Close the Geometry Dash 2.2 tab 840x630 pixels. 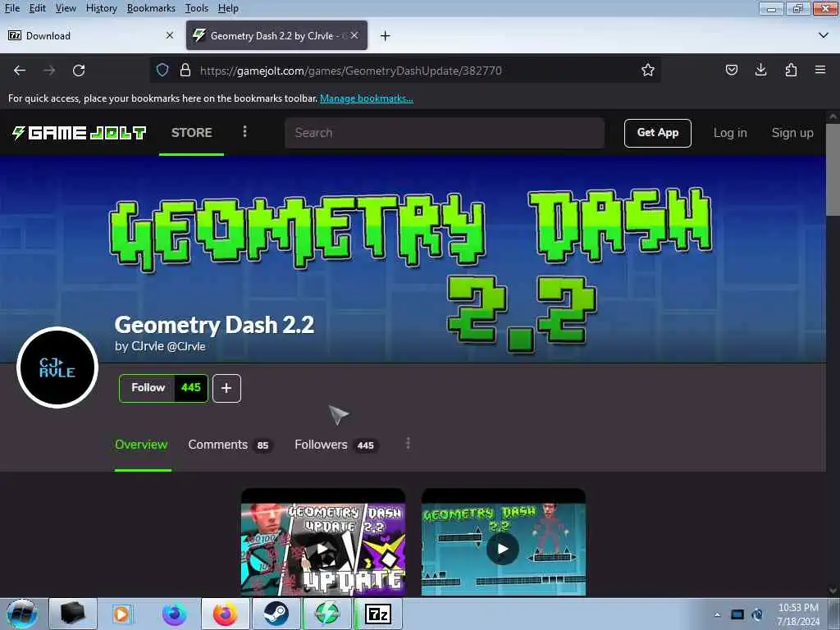click(354, 35)
